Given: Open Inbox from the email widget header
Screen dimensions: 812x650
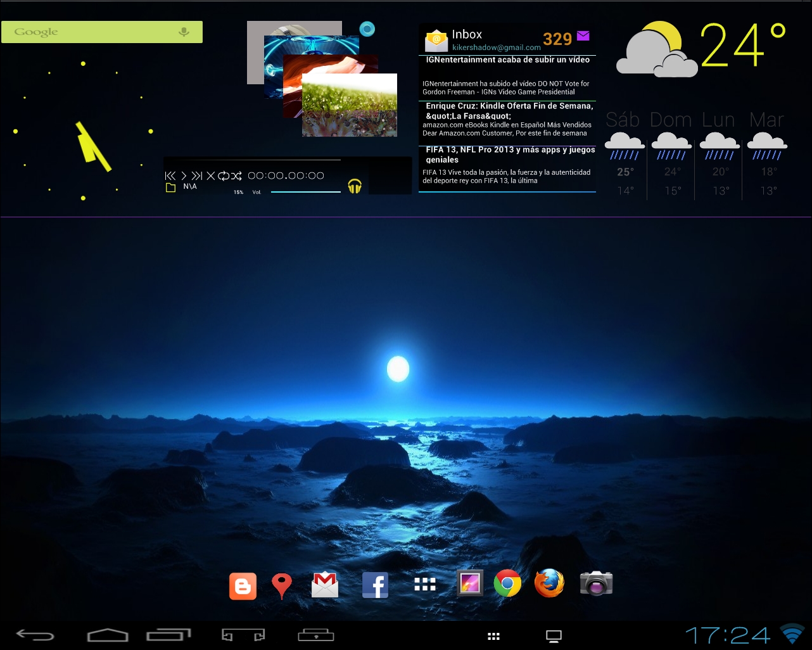Looking at the screenshot, I should 467,34.
